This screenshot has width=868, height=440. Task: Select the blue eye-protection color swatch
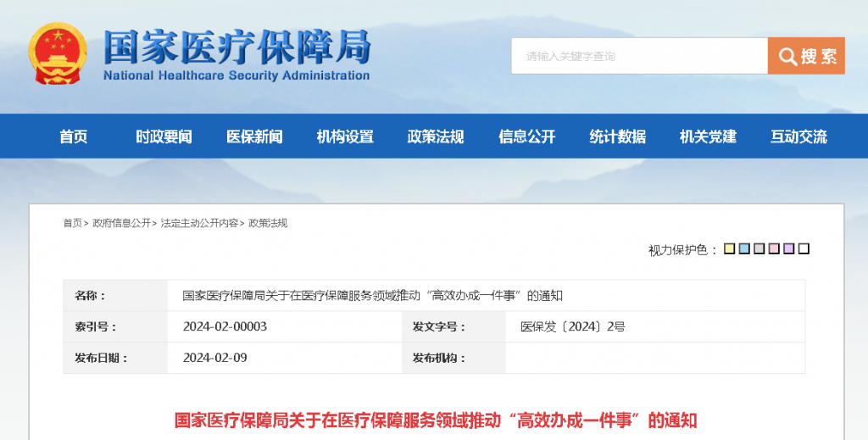coord(744,249)
